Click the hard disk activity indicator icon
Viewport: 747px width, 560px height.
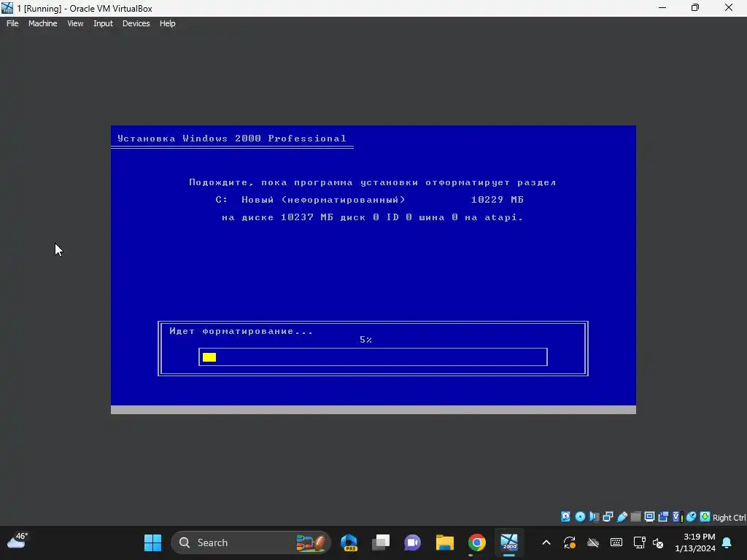pos(565,517)
